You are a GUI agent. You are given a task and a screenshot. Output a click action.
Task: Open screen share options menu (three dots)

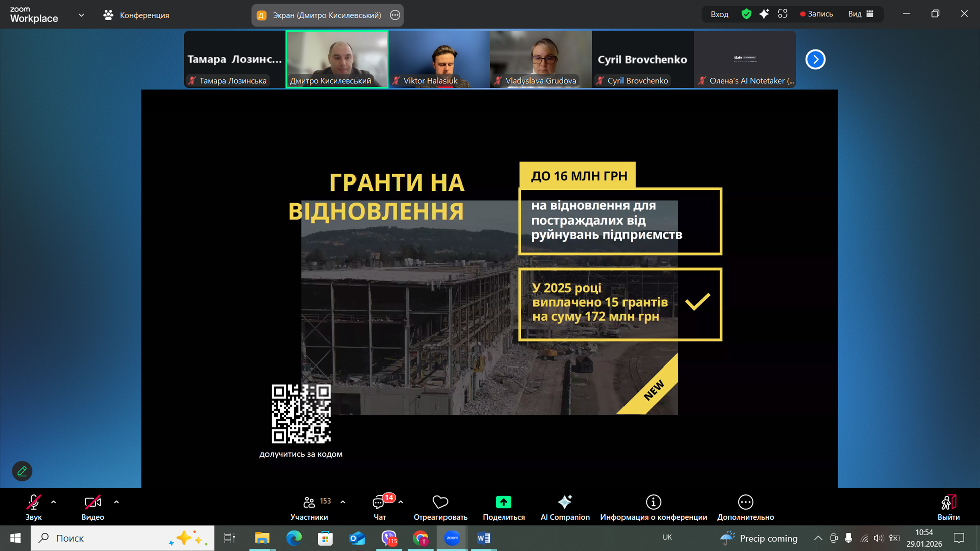[395, 15]
